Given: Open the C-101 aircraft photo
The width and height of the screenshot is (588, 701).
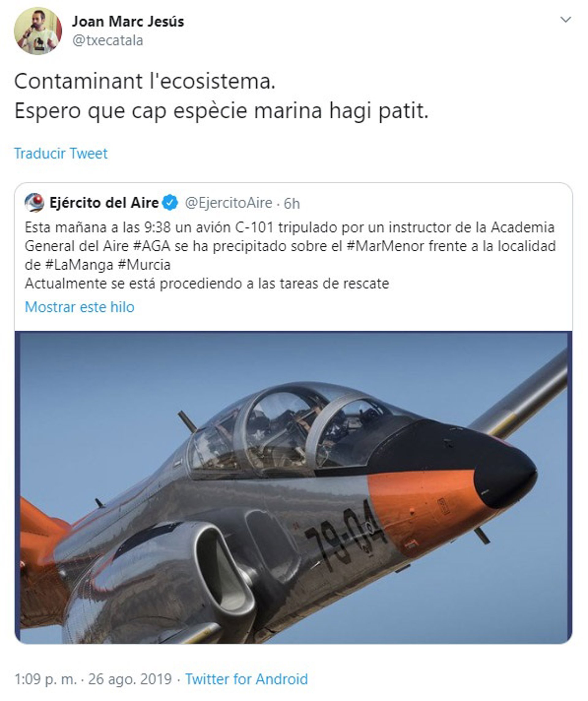Looking at the screenshot, I should pos(293,488).
